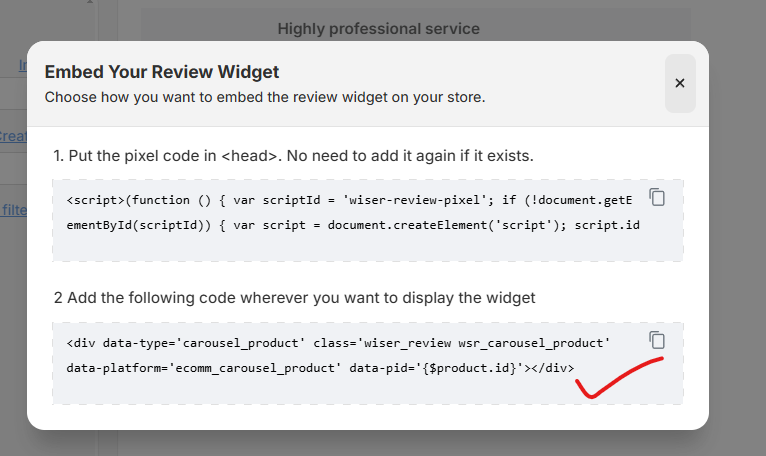The image size is (766, 456).
Task: Click the step 2 add code instruction
Action: (x=294, y=298)
